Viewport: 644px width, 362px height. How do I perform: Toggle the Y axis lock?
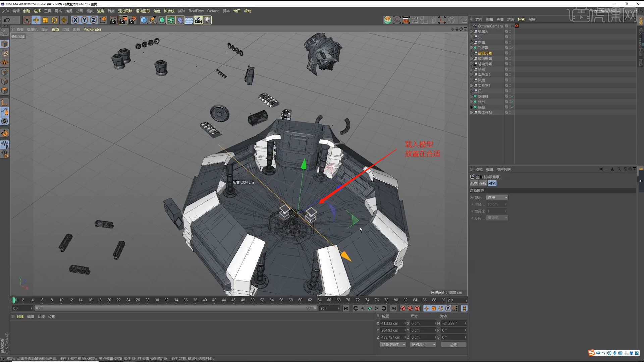pos(85,20)
